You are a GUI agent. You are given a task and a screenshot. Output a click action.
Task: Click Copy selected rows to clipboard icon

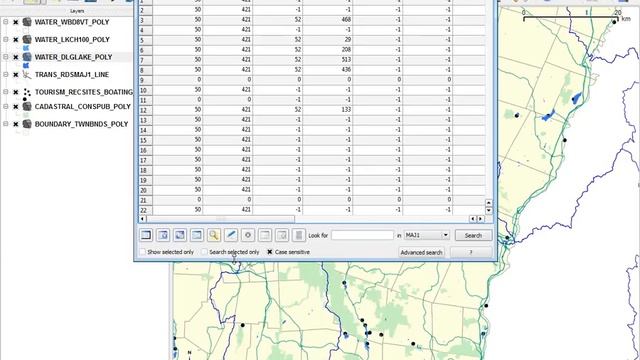[197, 235]
